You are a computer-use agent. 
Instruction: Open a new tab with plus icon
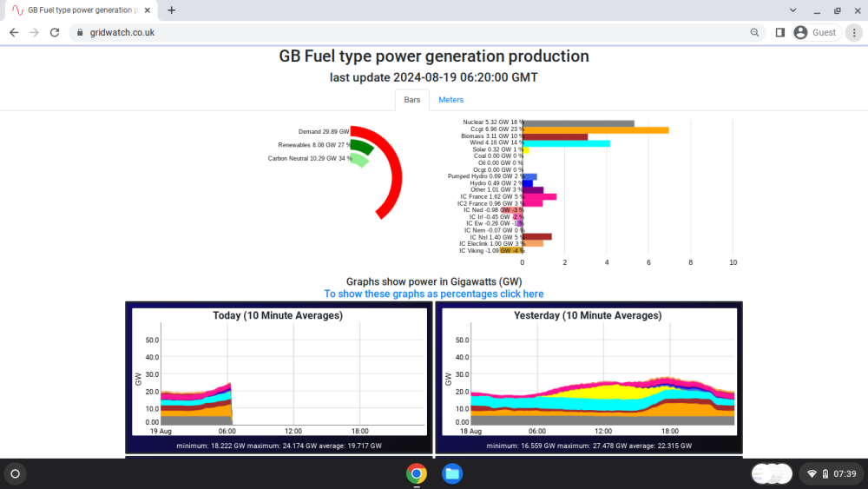coord(172,10)
